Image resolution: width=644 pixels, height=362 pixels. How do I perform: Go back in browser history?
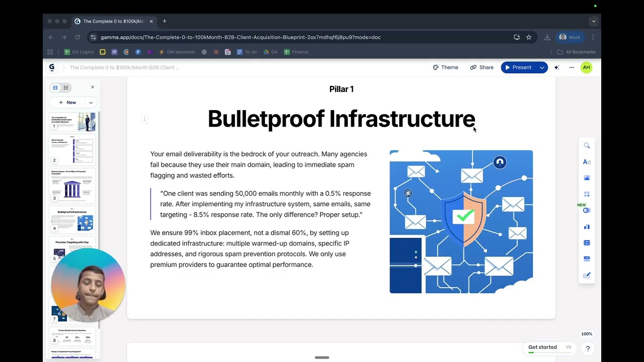(x=51, y=37)
